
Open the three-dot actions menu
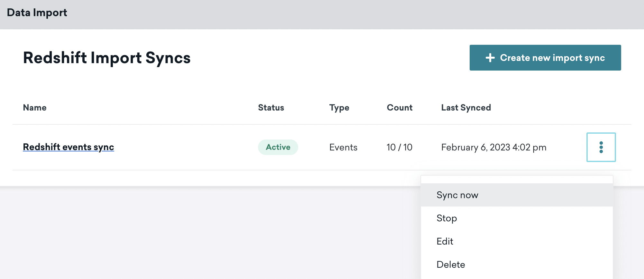click(x=601, y=147)
